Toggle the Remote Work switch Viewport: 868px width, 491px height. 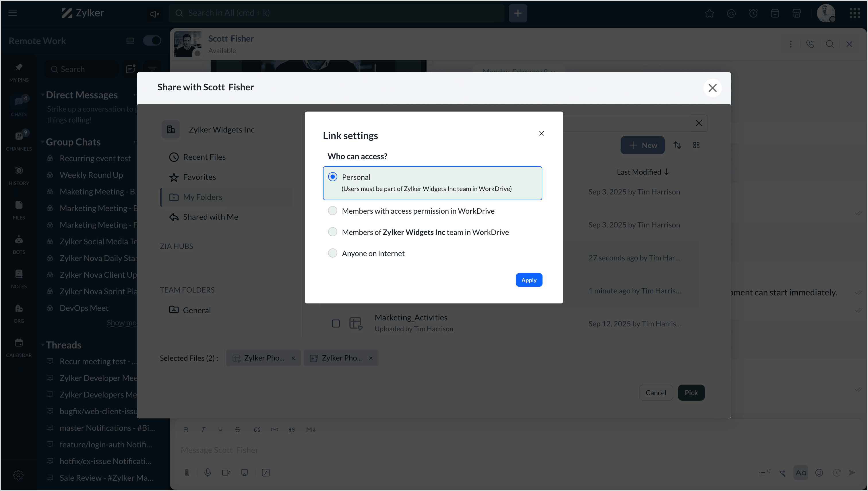click(x=152, y=40)
